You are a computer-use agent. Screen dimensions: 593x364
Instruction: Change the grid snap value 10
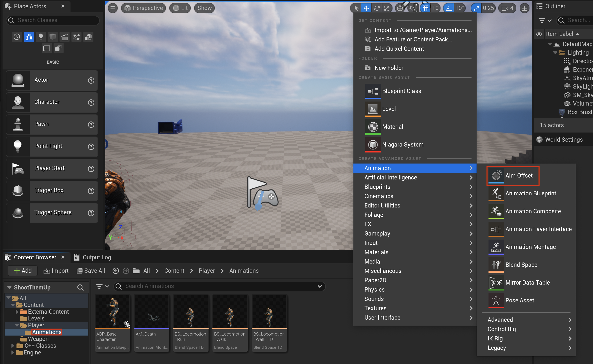435,8
